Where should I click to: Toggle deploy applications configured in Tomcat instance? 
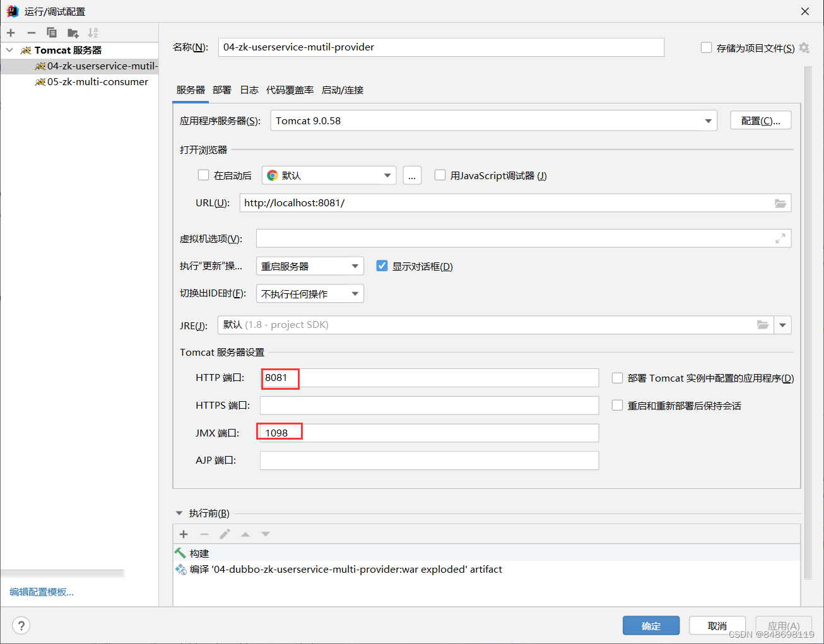point(617,378)
